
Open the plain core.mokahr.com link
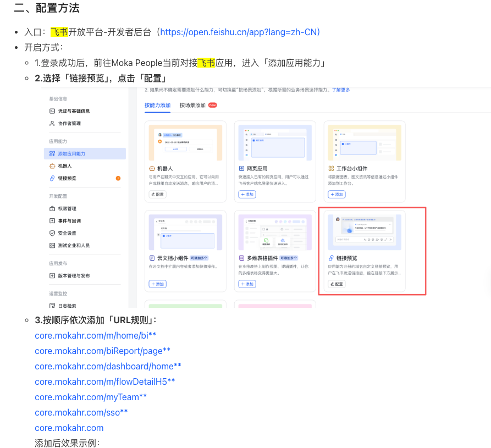pyautogui.click(x=69, y=428)
